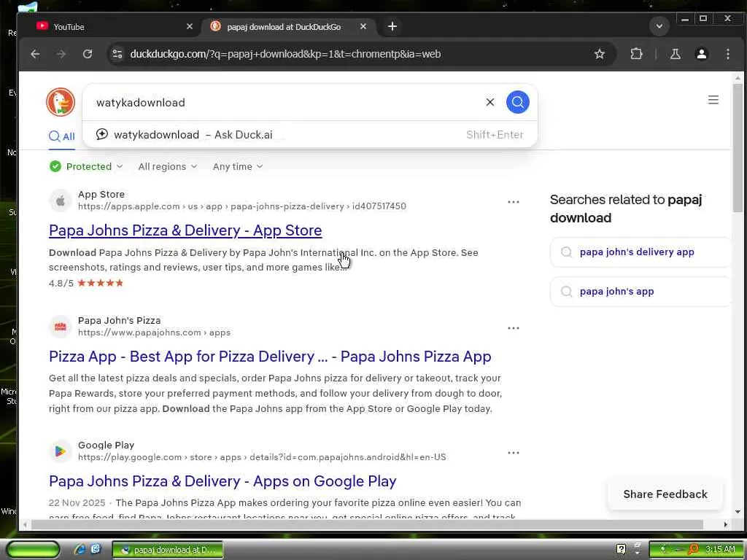Select the All search results tab
The height and width of the screenshot is (560, 747).
[x=62, y=136]
